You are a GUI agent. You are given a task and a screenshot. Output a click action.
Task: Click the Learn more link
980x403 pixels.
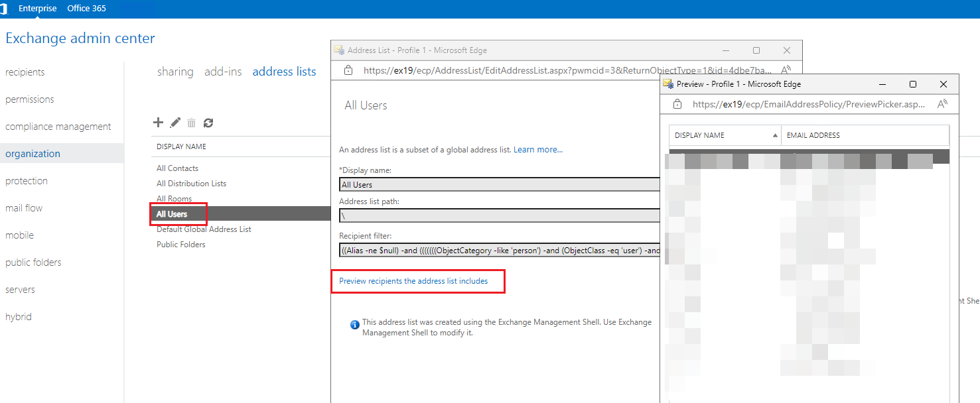pos(538,150)
